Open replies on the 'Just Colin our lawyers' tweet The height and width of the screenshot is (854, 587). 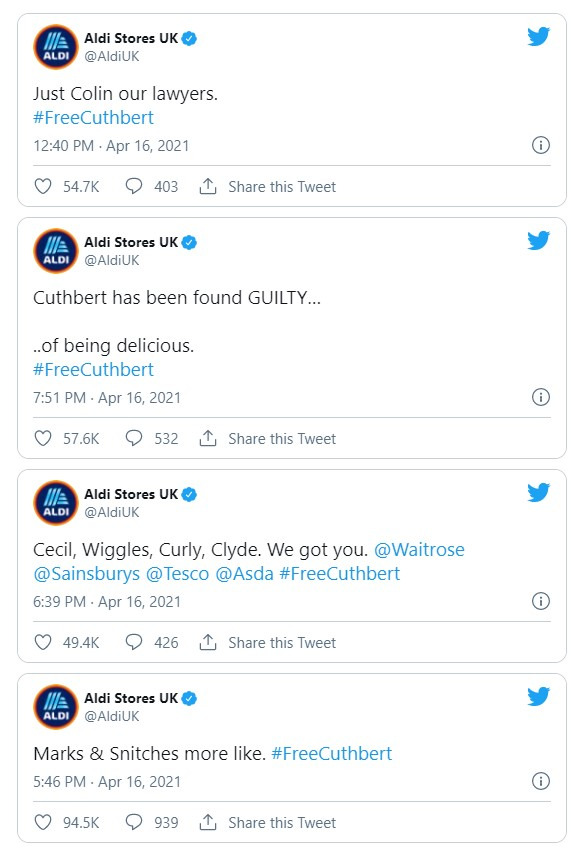134,186
